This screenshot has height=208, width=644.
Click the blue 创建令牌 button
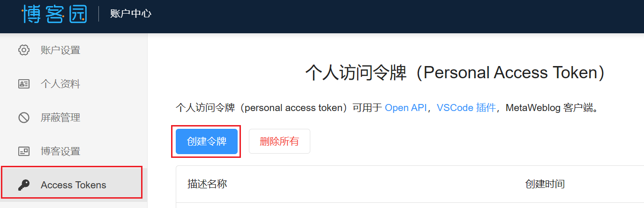click(207, 141)
